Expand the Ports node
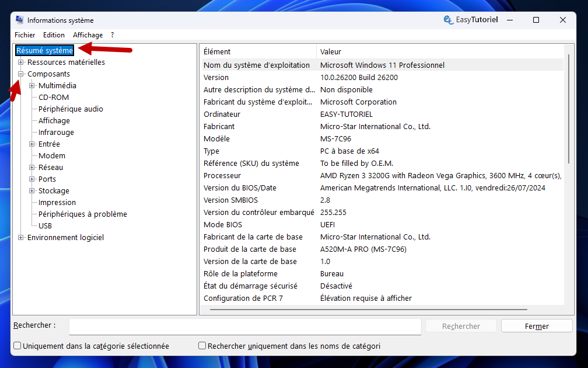 click(32, 179)
